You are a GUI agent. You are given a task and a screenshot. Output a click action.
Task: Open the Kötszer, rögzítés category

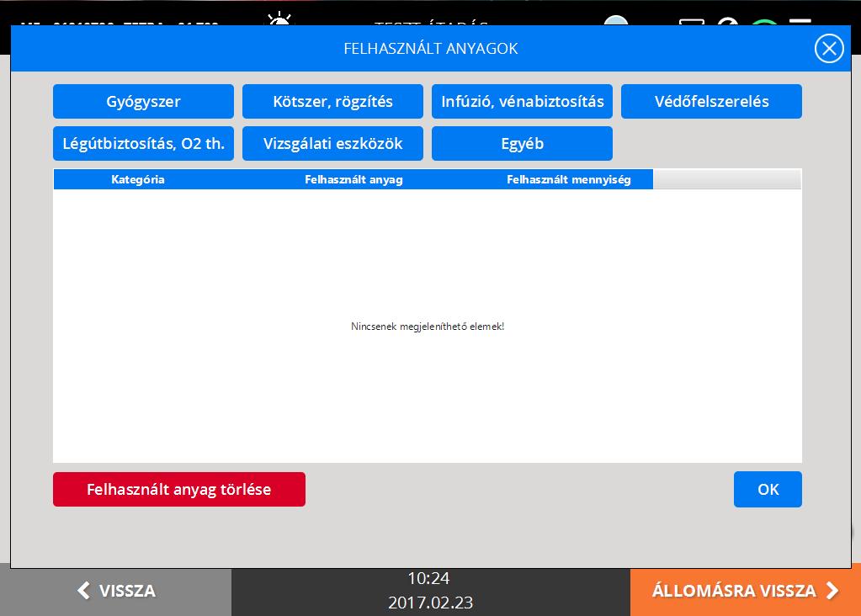(332, 102)
